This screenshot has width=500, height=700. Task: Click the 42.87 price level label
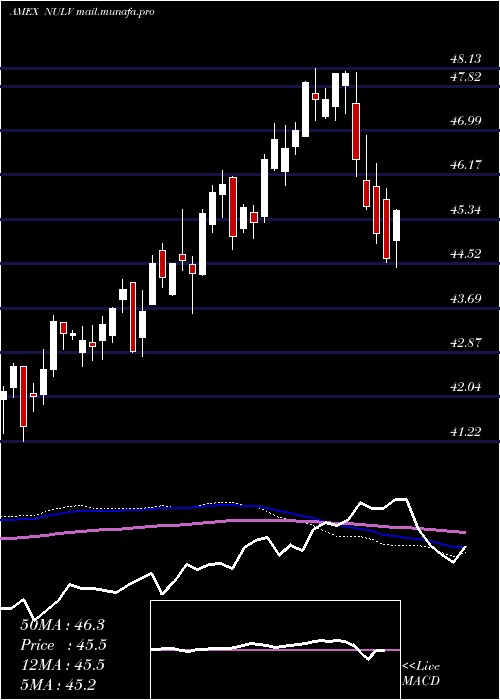coord(466,343)
